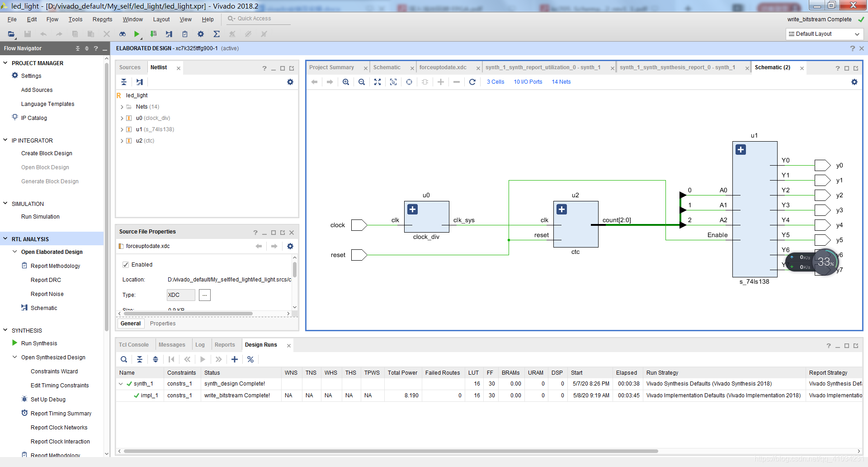This screenshot has height=467, width=868.
Task: Open the Default Layout dropdown
Action: [x=824, y=34]
